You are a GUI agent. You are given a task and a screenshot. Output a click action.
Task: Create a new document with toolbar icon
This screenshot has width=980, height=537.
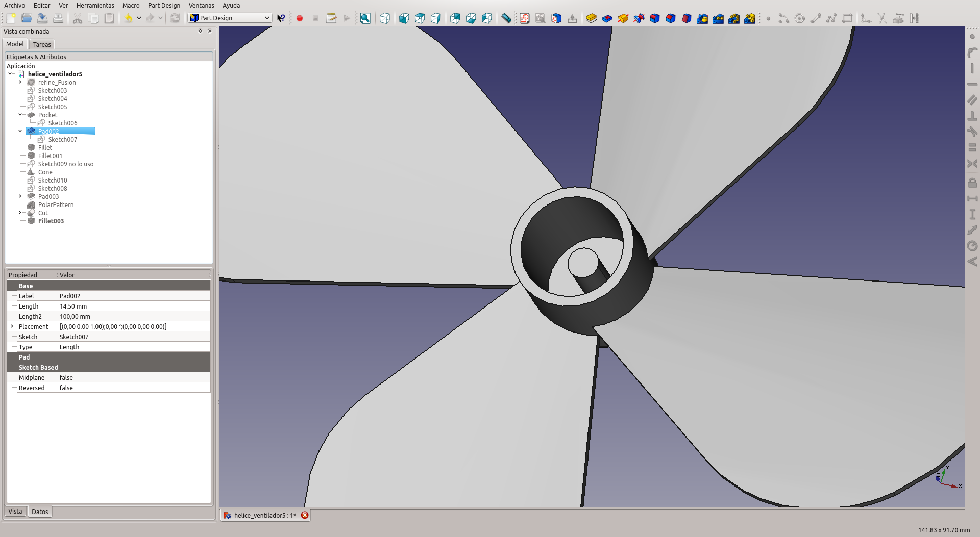point(11,18)
